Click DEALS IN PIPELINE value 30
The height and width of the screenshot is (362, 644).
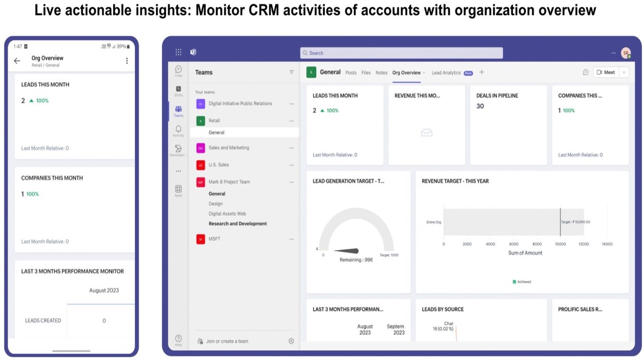480,106
